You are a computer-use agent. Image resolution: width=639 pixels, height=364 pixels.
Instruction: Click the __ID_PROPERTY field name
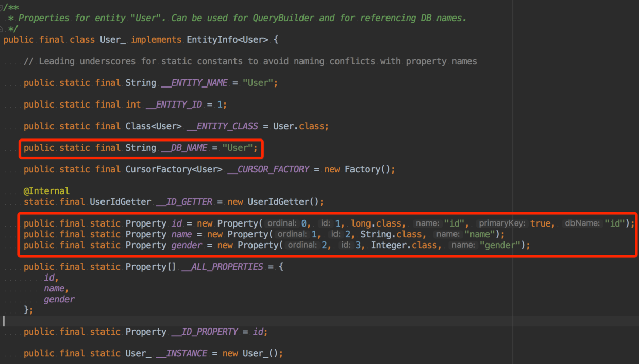point(205,332)
